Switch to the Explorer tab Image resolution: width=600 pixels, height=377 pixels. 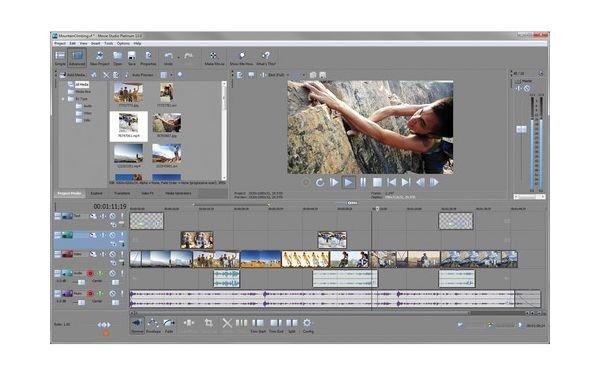click(96, 194)
